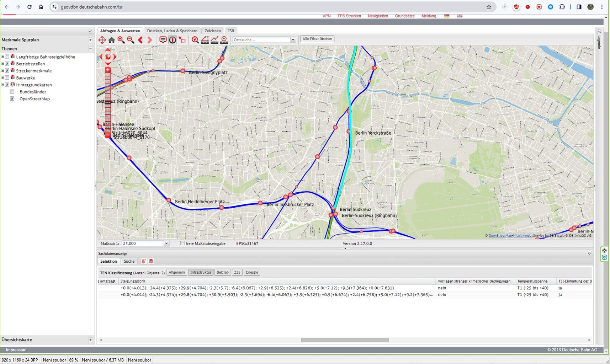Uncheck the OpenStreetMap background layer
The height and width of the screenshot is (364, 610).
pyautogui.click(x=12, y=99)
